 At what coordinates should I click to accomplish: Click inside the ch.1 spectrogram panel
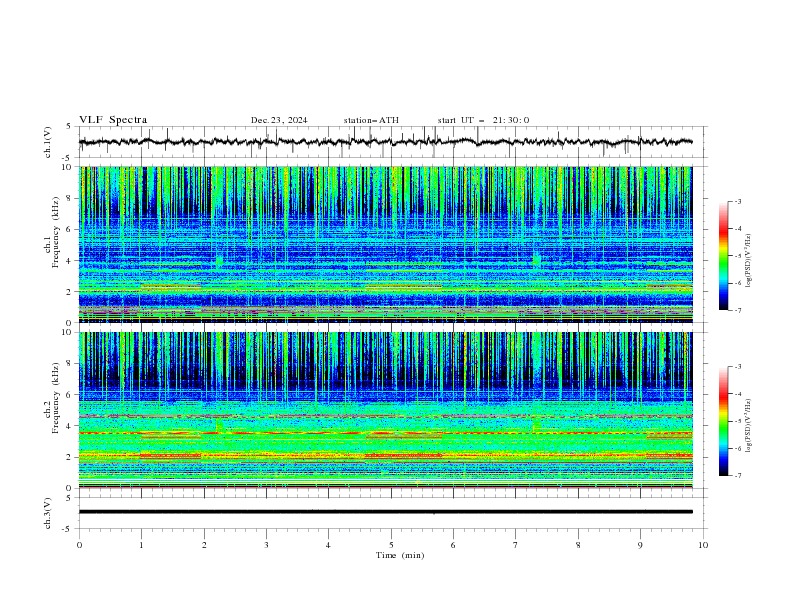pos(386,244)
